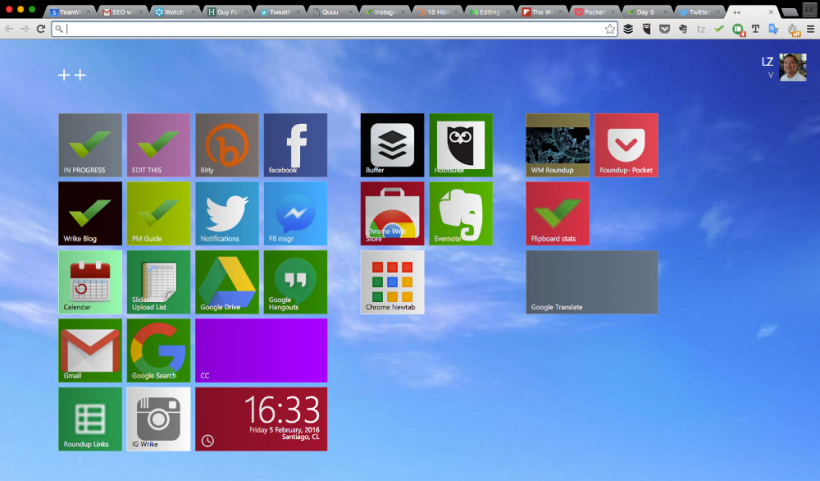
Task: Click the Buffer extension icon
Action: pos(628,29)
